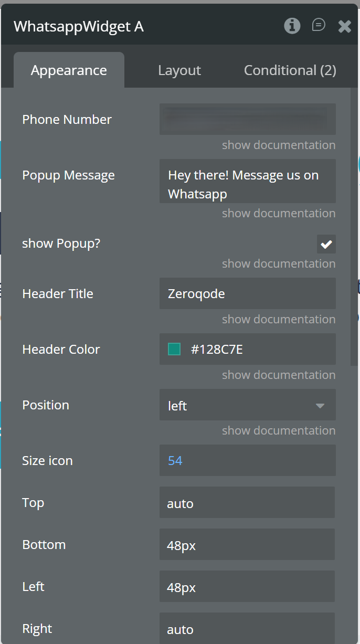Viewport: 360px width, 644px height.
Task: Click the Header Color swatch
Action: 174,349
